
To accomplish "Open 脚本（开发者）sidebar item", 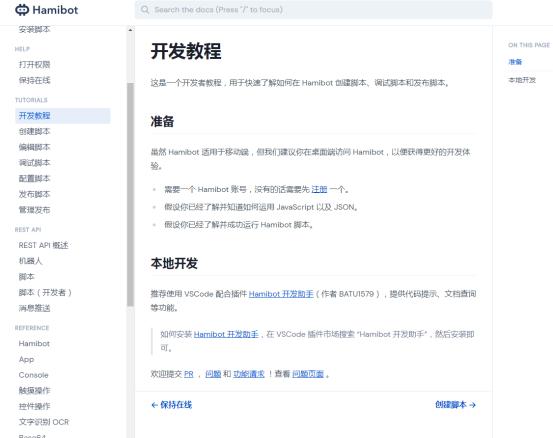I will [45, 292].
